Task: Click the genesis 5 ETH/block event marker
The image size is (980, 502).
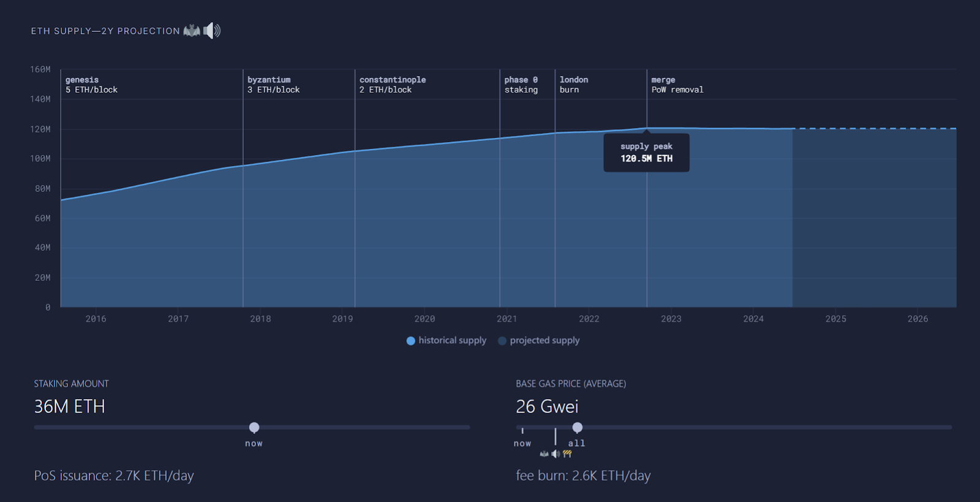Action: point(91,85)
